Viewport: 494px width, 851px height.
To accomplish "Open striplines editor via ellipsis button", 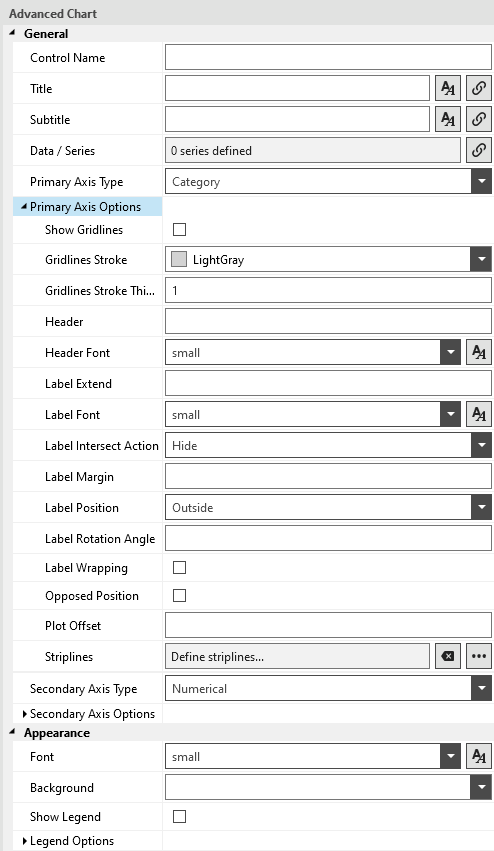I will point(479,656).
